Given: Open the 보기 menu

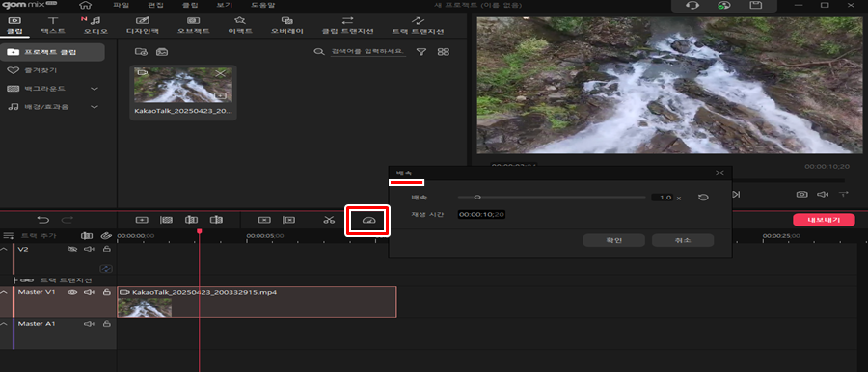Looking at the screenshot, I should pyautogui.click(x=224, y=6).
